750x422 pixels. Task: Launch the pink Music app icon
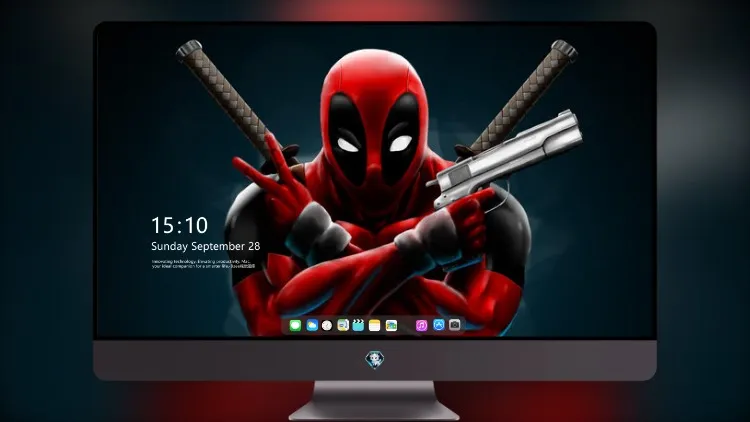point(421,325)
